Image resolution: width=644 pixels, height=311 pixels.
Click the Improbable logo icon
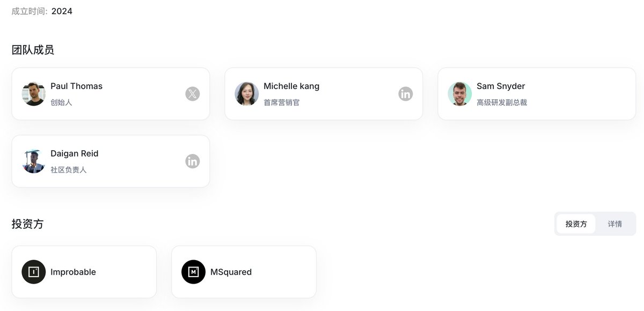coord(34,272)
